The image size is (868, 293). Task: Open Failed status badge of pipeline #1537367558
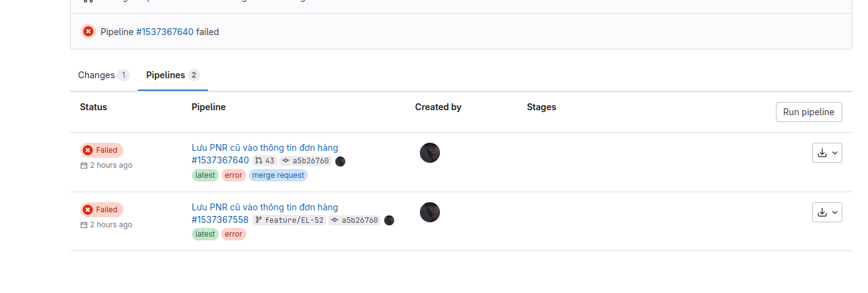[x=102, y=210]
